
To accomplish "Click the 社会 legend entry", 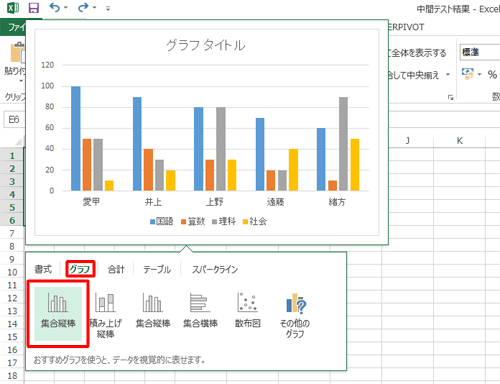I will (x=255, y=221).
